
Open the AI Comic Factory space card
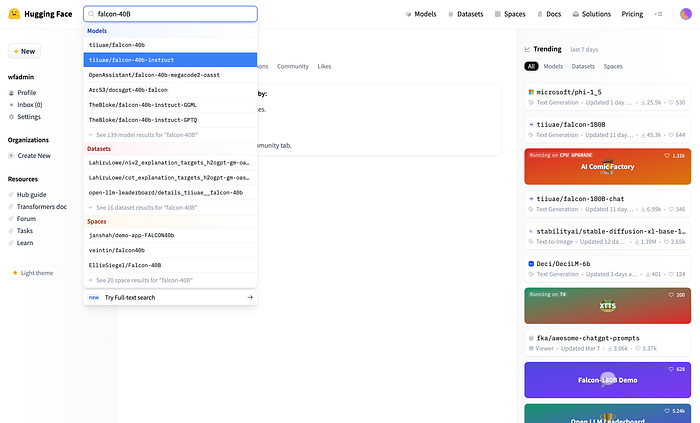click(x=608, y=166)
